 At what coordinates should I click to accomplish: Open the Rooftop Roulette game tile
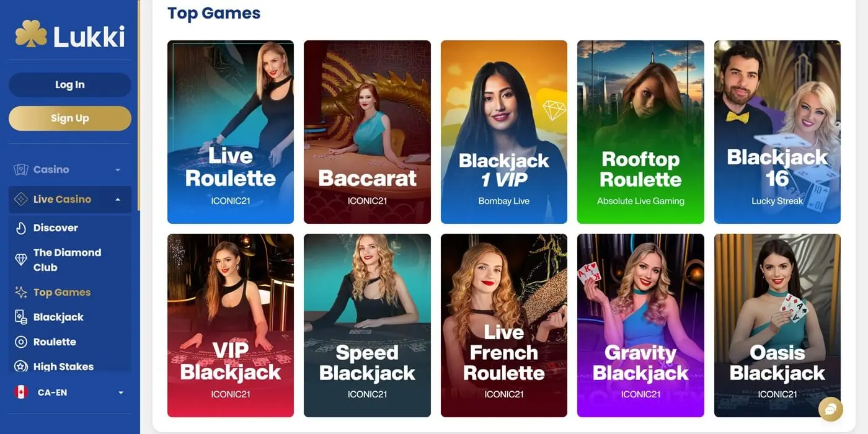click(x=640, y=132)
